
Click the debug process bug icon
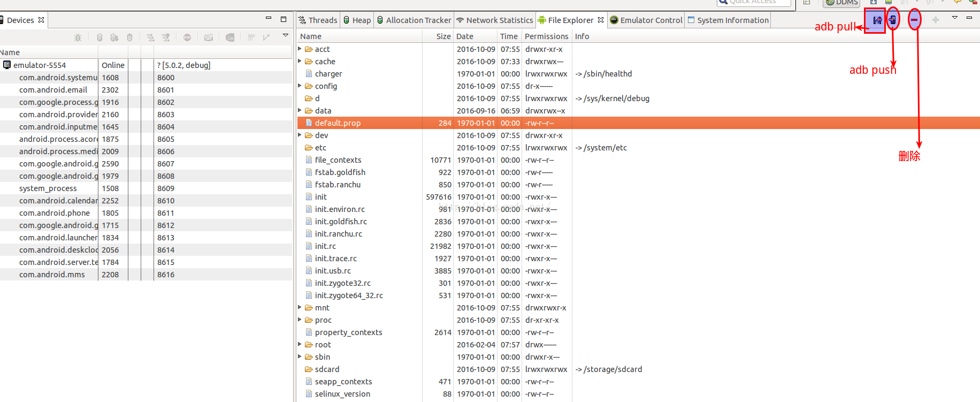point(78,37)
